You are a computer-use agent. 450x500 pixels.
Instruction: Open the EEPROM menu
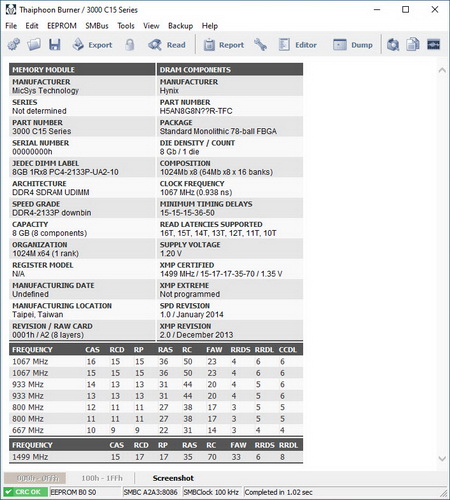(x=62, y=26)
